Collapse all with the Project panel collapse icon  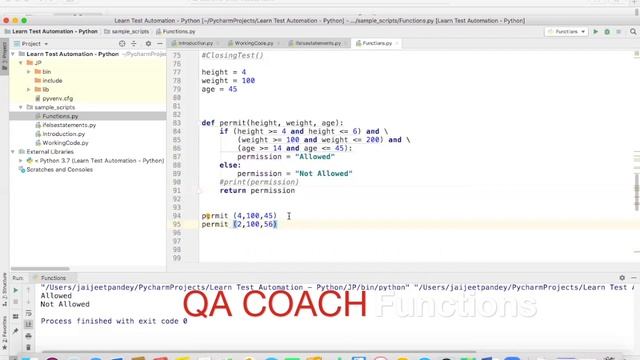click(133, 43)
